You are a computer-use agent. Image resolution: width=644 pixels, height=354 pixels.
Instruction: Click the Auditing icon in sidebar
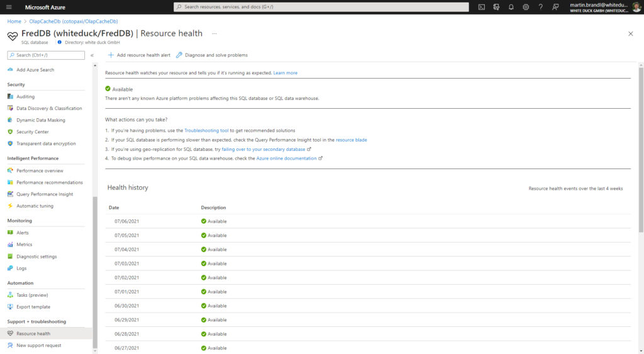tap(10, 96)
